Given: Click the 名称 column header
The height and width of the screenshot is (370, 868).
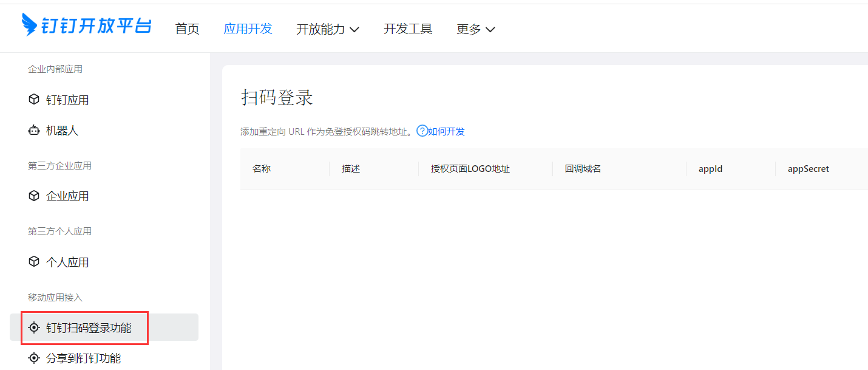Looking at the screenshot, I should click(262, 169).
